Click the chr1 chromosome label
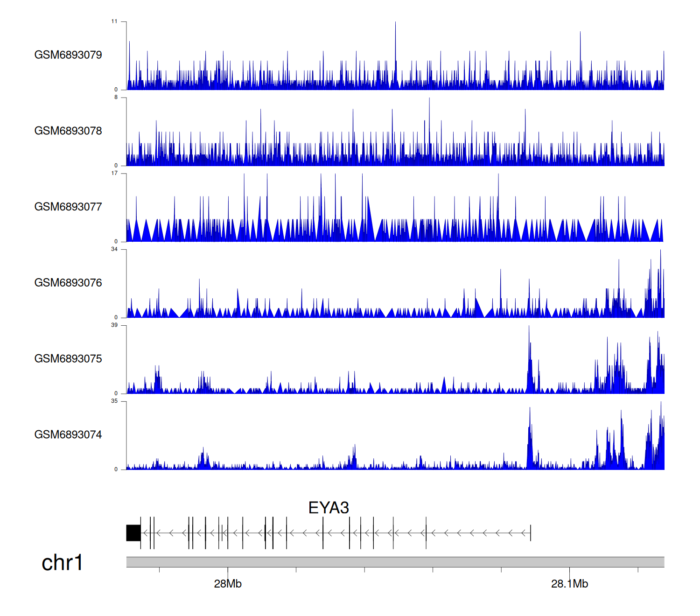Screen dimensions: 700x616 point(62,563)
